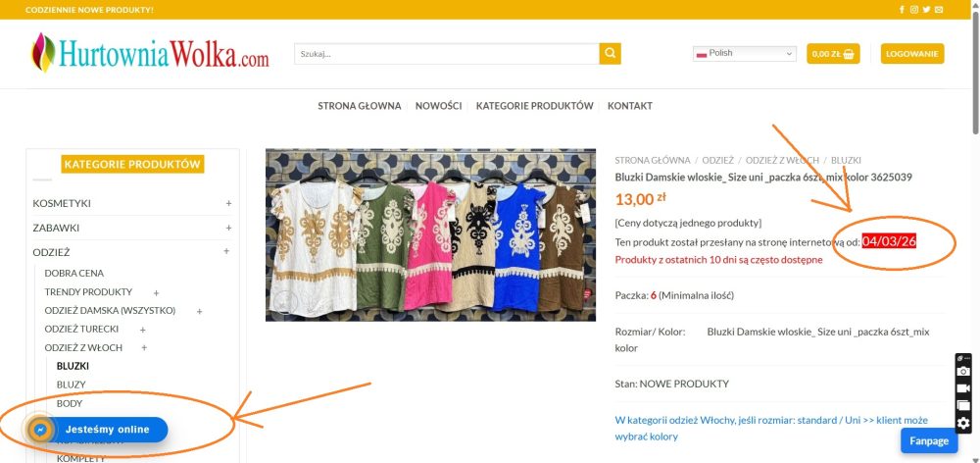Click the product blouses photo
The height and width of the screenshot is (463, 980).
point(430,234)
